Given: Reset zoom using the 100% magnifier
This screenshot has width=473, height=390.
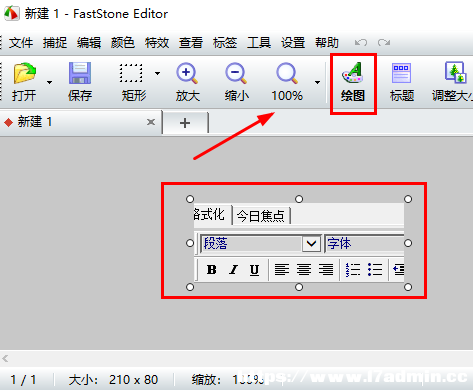Looking at the screenshot, I should [x=287, y=73].
